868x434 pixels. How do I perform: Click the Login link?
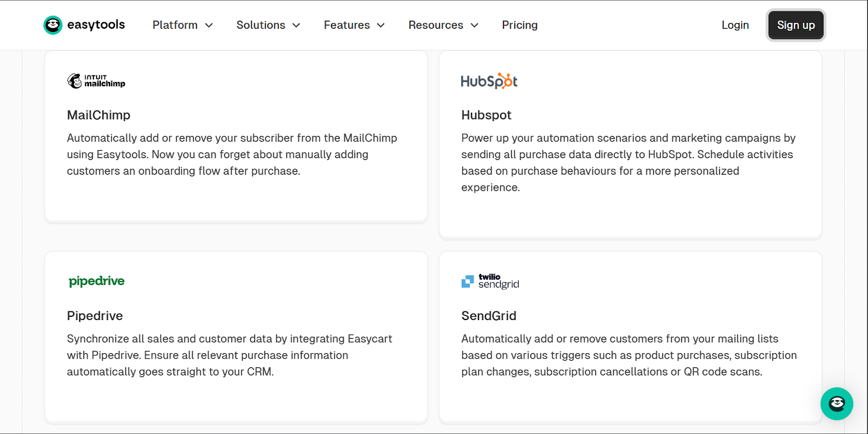coord(735,25)
